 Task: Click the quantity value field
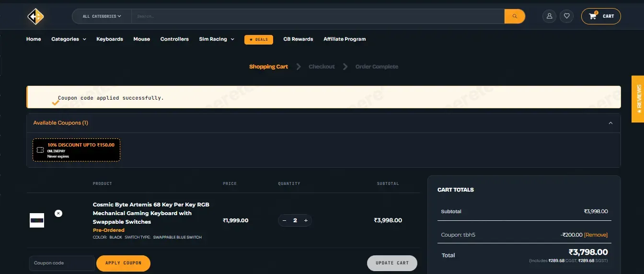point(295,220)
